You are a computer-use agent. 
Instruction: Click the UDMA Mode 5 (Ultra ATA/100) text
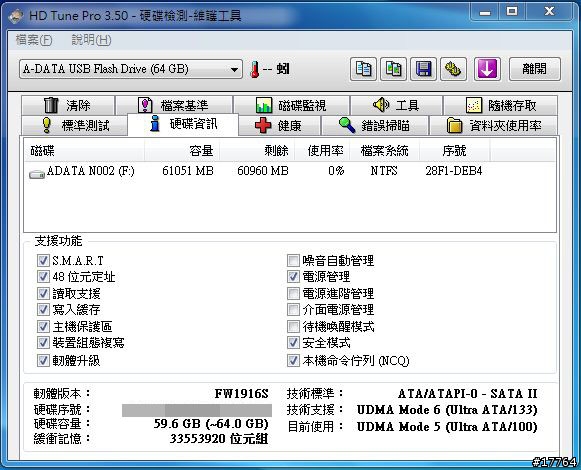click(447, 427)
